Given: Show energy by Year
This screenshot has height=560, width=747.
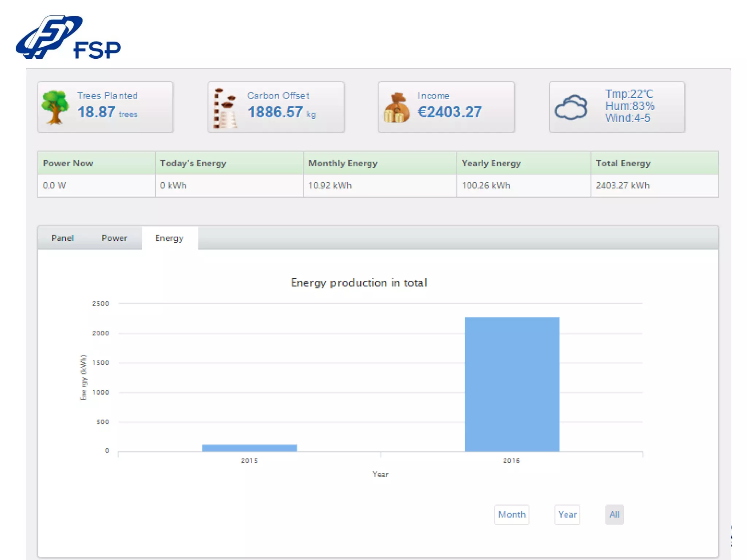Looking at the screenshot, I should 567,514.
